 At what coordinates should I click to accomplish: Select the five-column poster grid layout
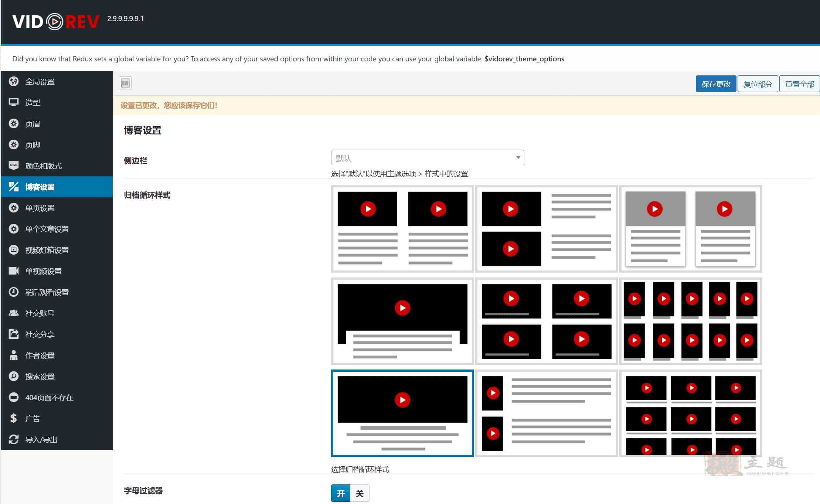click(691, 321)
